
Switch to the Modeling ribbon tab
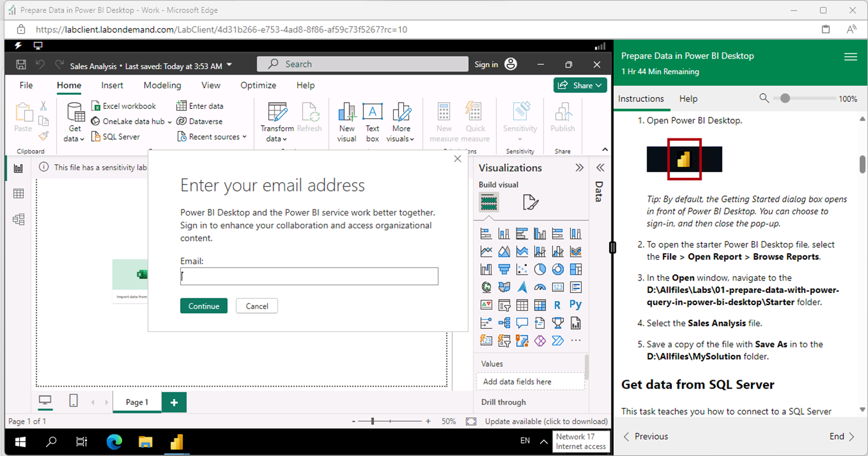[x=162, y=85]
